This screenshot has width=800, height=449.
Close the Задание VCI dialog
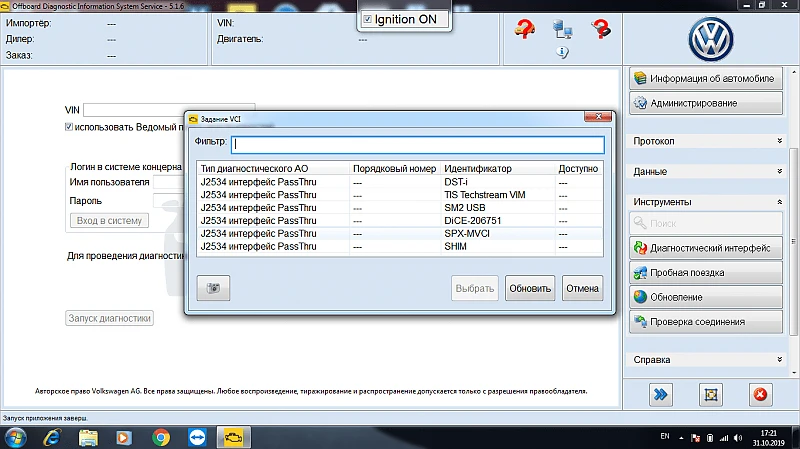(x=598, y=117)
